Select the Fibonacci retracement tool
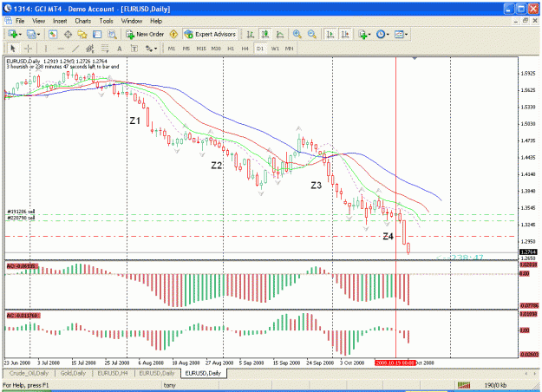The height and width of the screenshot is (392, 542). tap(105, 49)
